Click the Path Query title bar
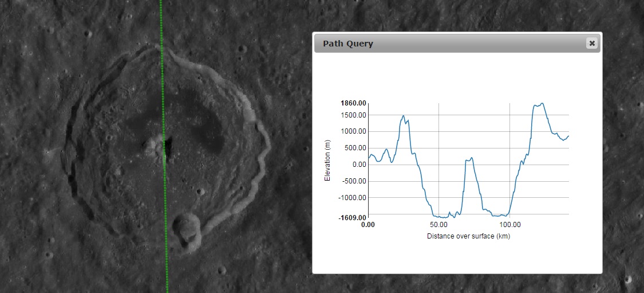The height and width of the screenshot is (293, 644). [457, 43]
